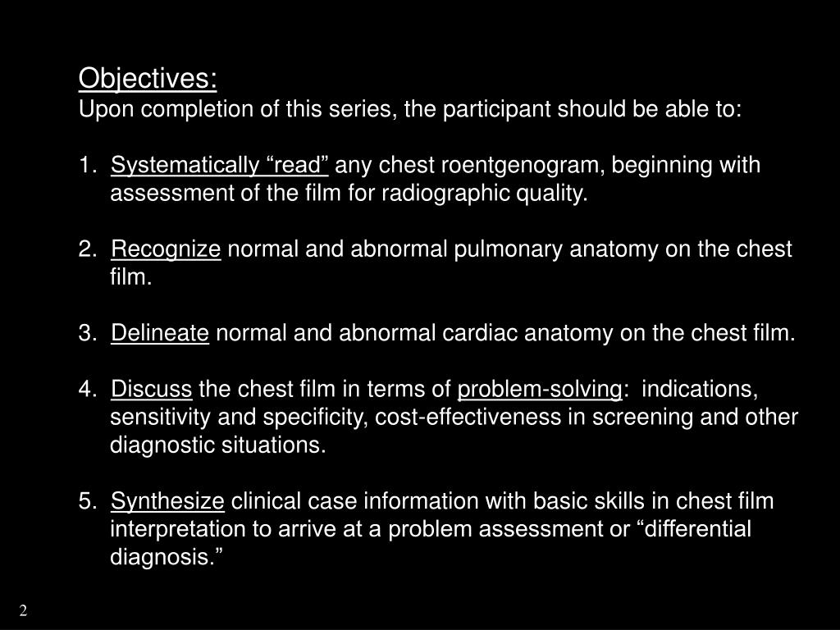Image resolution: width=840 pixels, height=630 pixels.
Task: Click the underlined word Delineate
Action: [x=160, y=333]
